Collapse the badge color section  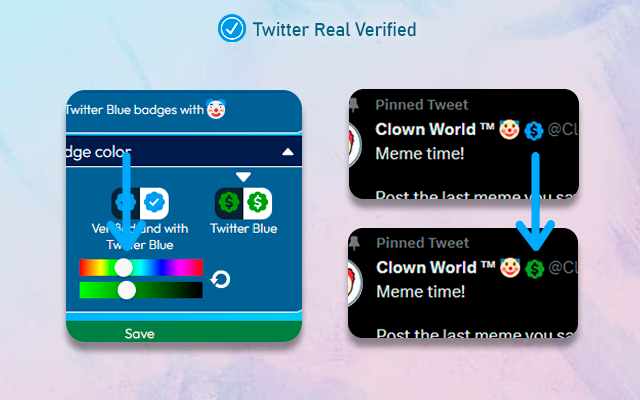pos(288,152)
